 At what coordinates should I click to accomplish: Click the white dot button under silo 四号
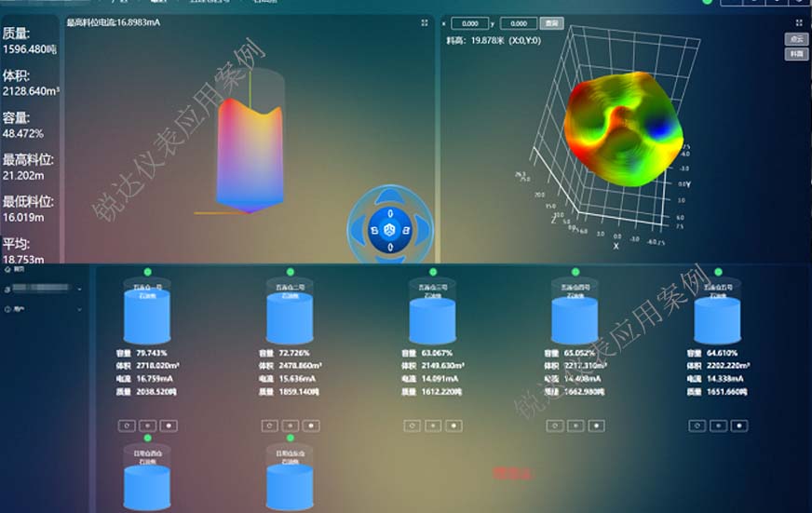tap(596, 425)
